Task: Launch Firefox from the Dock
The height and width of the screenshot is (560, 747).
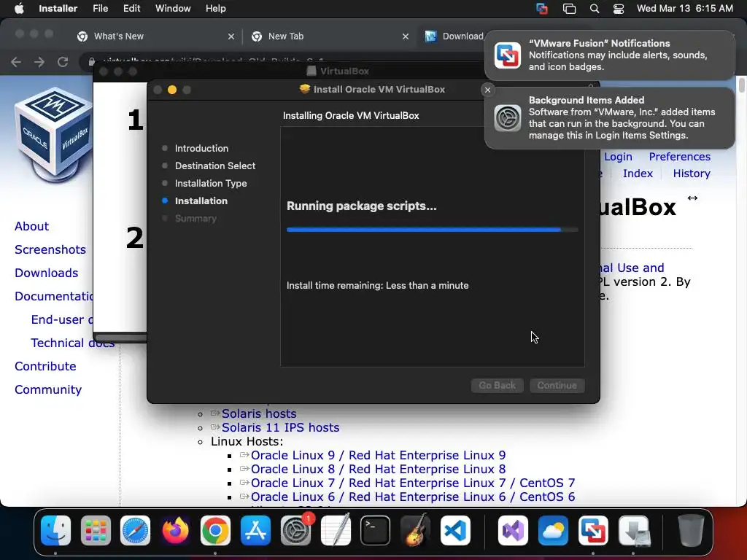Action: point(175,531)
